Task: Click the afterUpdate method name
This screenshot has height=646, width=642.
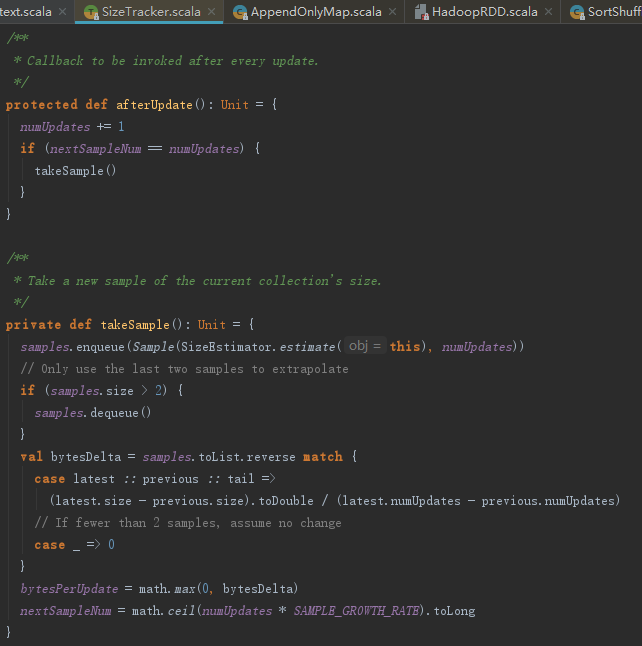Action: click(154, 105)
